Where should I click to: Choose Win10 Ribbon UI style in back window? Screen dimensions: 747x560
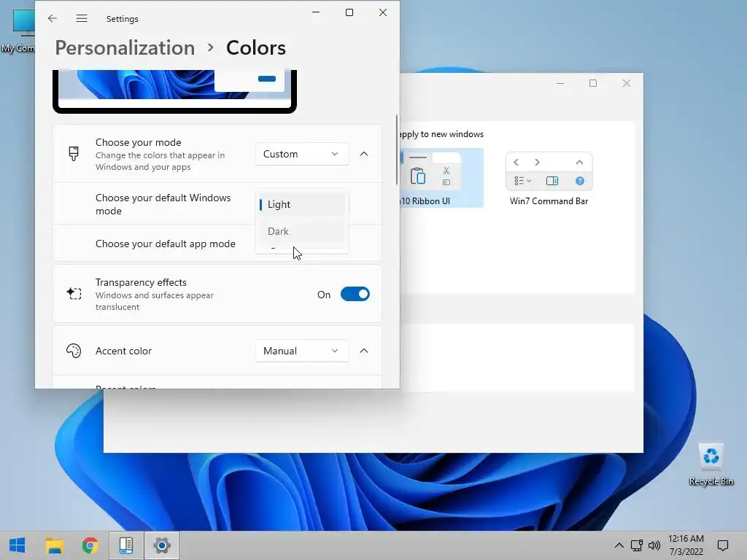click(441, 178)
